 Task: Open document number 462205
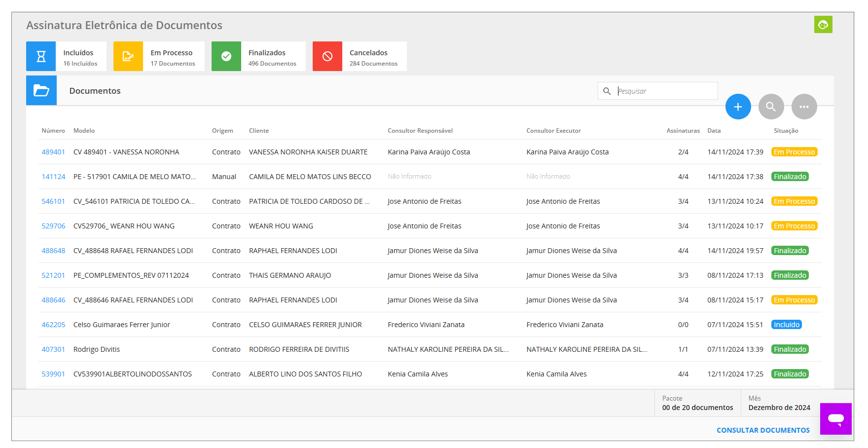pos(53,325)
